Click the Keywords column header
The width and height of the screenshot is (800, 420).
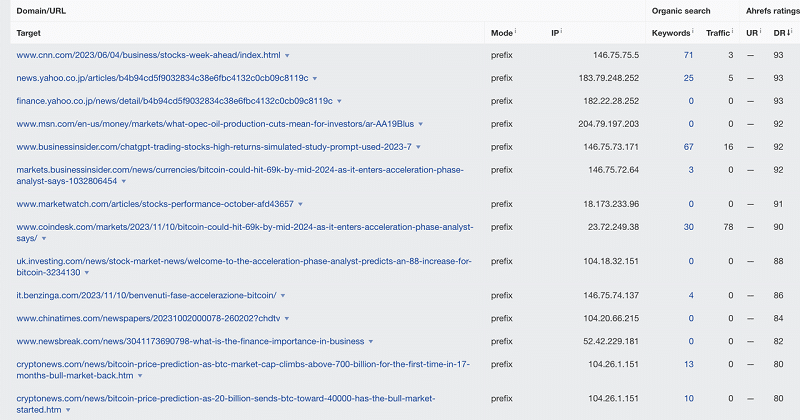(x=671, y=33)
